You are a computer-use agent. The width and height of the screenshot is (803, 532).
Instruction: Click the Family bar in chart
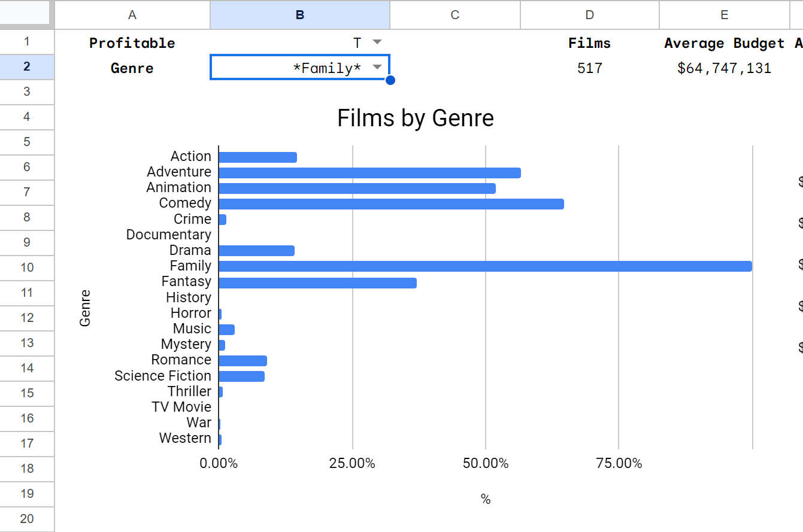[x=485, y=266]
